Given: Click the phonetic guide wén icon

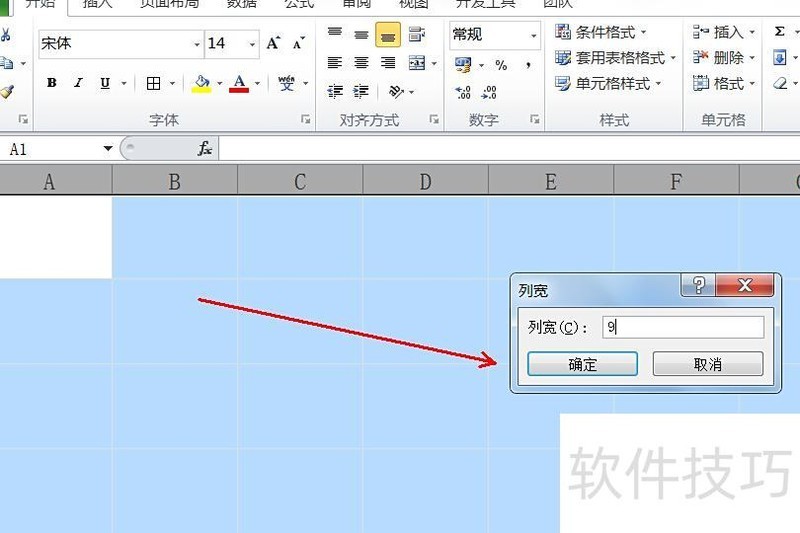Looking at the screenshot, I should coord(286,83).
